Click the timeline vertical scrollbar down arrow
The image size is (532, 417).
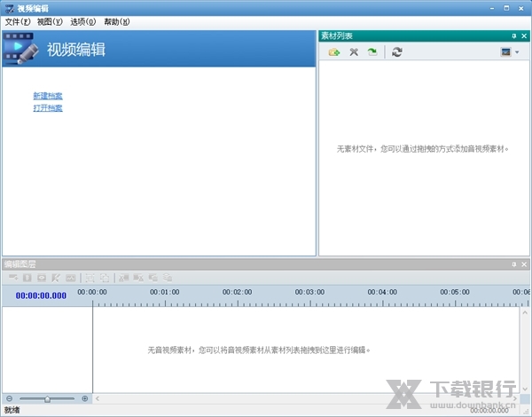[x=525, y=389]
